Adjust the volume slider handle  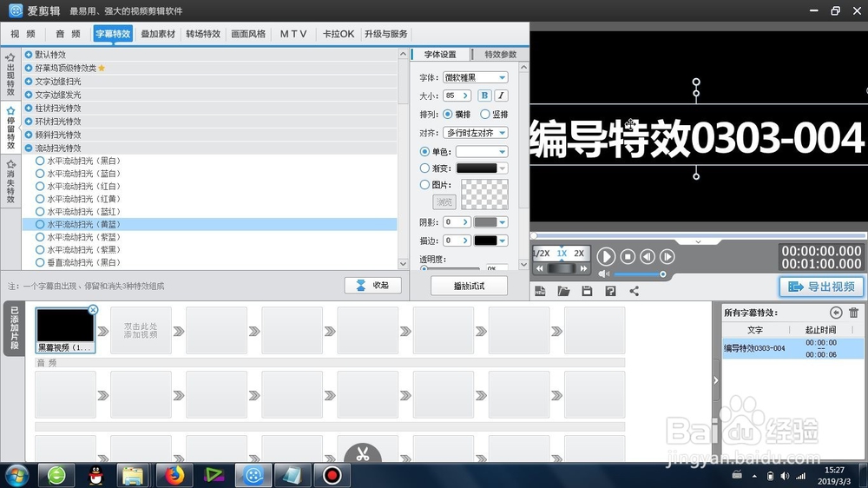662,274
